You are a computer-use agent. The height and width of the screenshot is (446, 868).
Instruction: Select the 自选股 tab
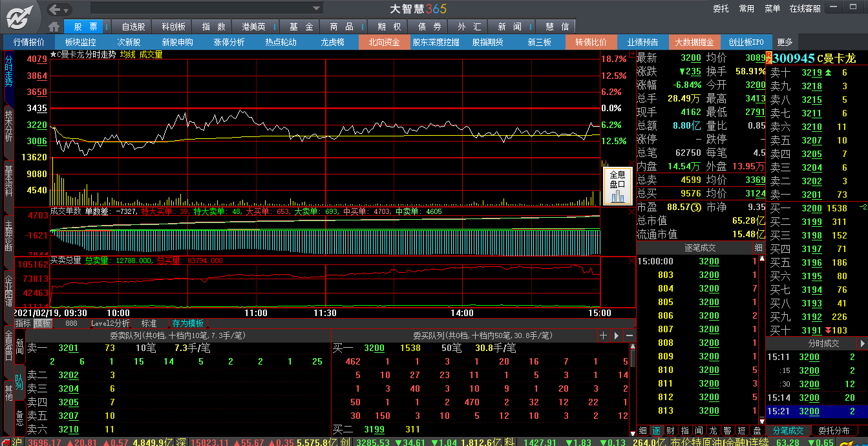133,27
